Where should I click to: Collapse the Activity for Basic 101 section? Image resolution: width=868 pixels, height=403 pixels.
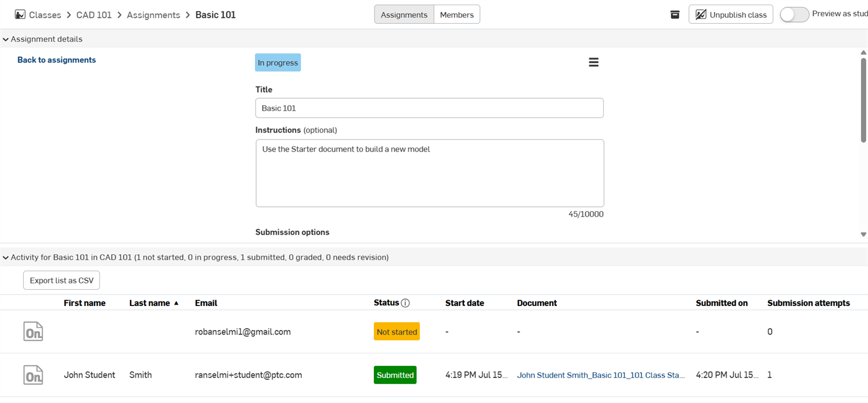pyautogui.click(x=5, y=257)
